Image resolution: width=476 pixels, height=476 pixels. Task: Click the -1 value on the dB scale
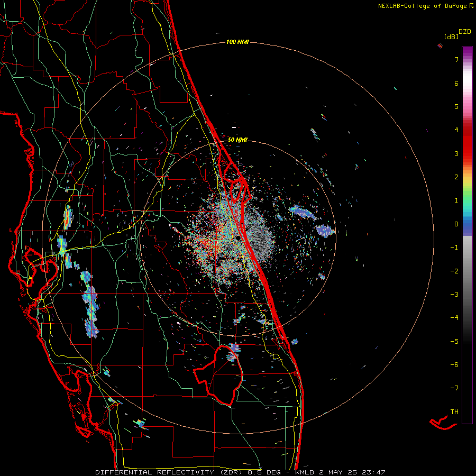[454, 248]
